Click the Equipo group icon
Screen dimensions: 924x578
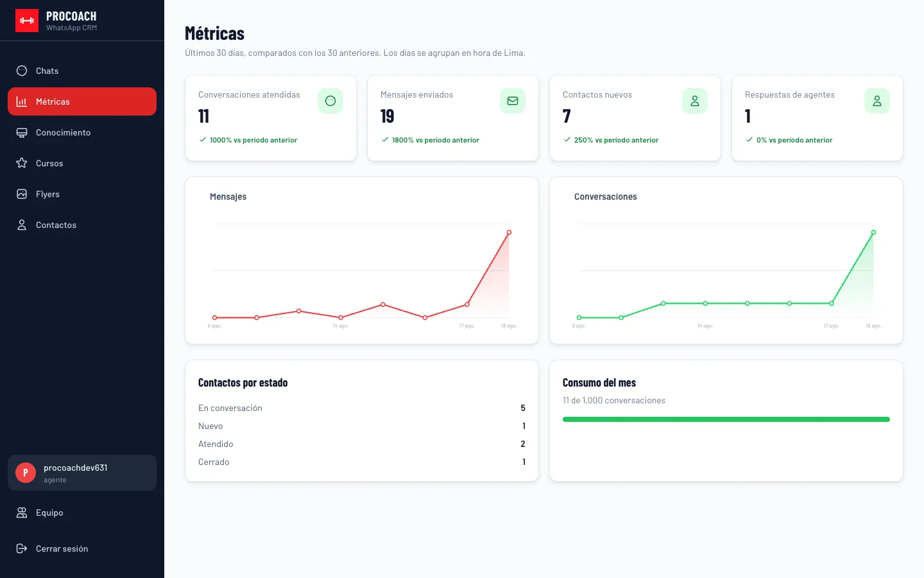pyautogui.click(x=22, y=512)
